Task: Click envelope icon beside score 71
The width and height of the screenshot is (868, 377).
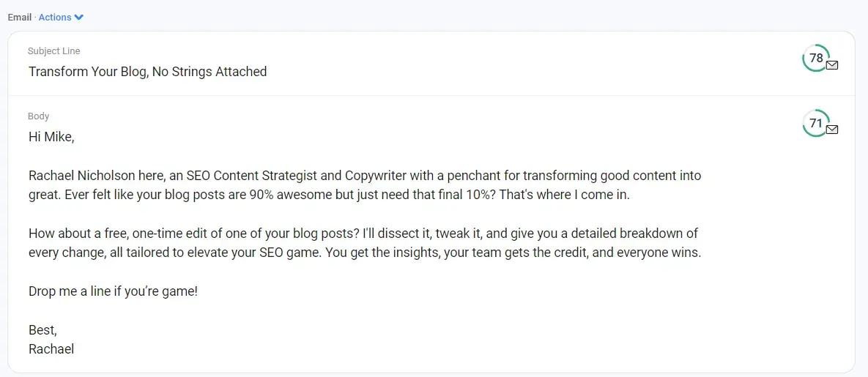Action: 832,130
